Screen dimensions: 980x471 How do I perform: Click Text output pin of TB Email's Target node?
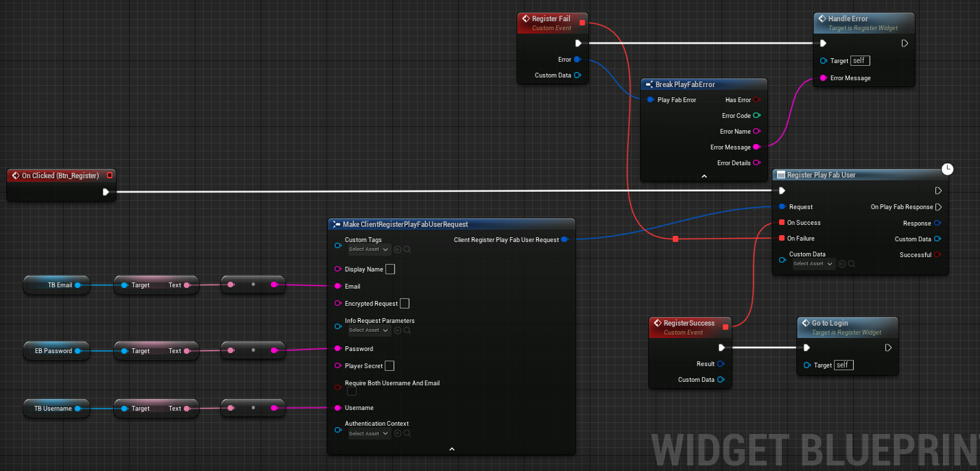tap(187, 285)
